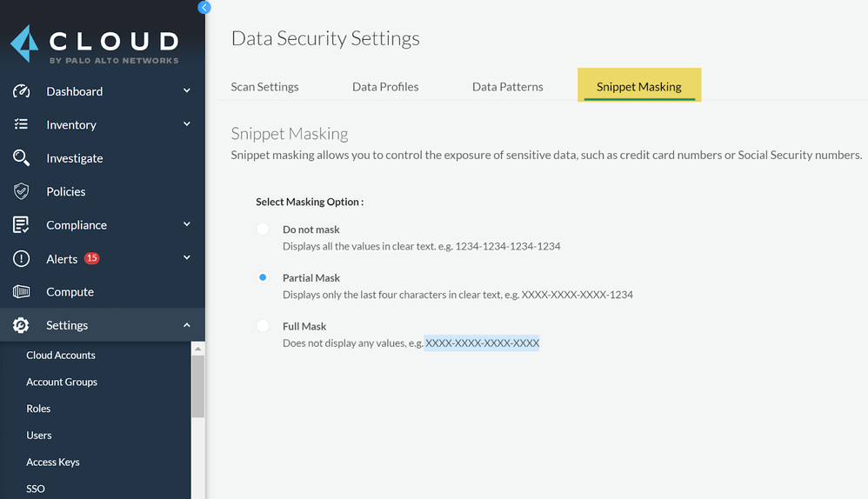
Task: Open Cloud Accounts in Settings
Action: click(x=61, y=356)
